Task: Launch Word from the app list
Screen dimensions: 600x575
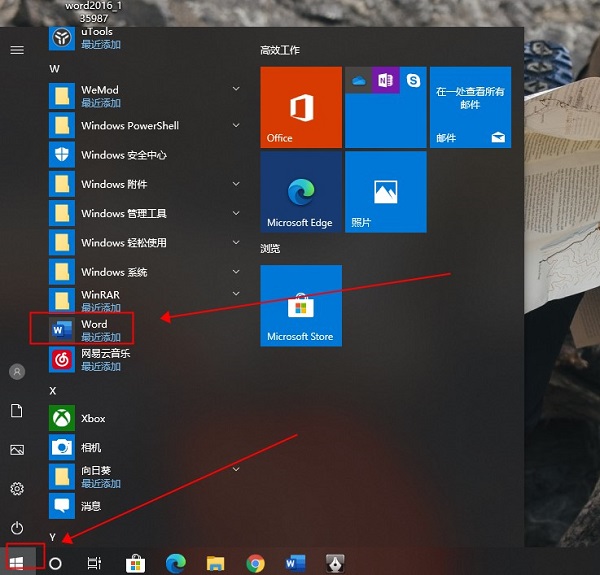Action: pyautogui.click(x=144, y=330)
